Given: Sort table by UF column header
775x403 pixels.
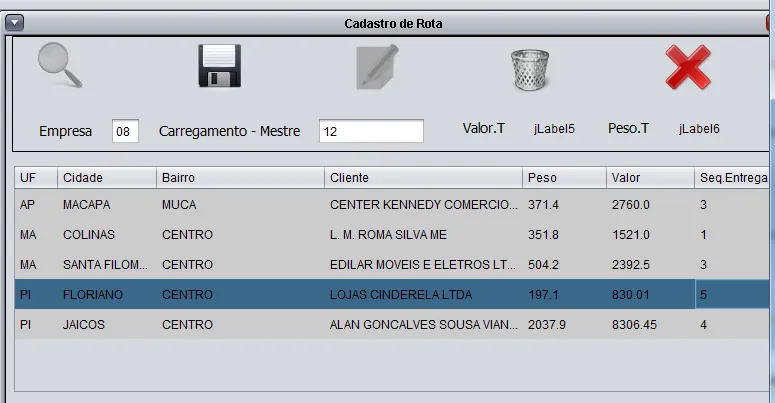Looking at the screenshot, I should click(35, 178).
